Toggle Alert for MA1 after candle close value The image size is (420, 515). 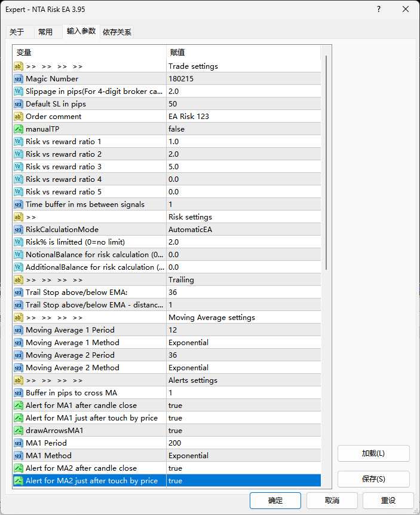(x=244, y=406)
